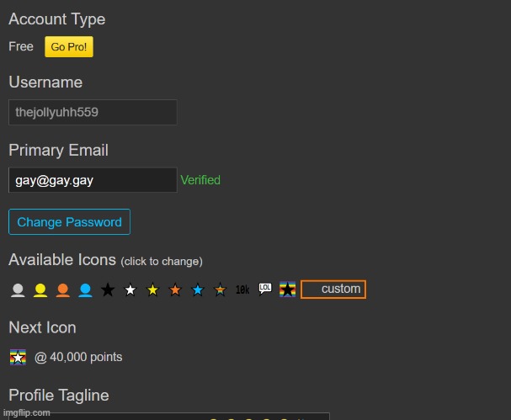Click the Next Icon rainbow star
511x420 pixels.
pos(18,357)
